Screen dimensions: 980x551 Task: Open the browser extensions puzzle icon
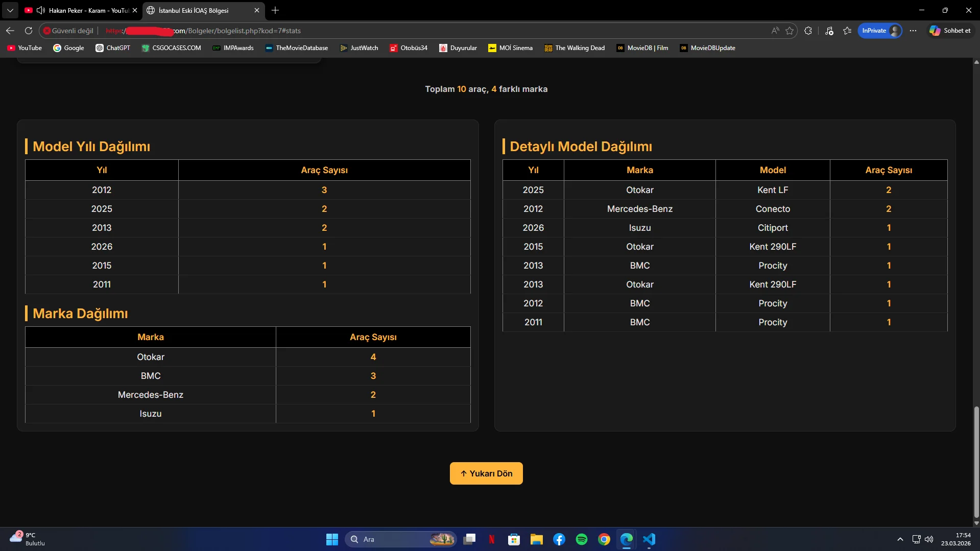(x=808, y=31)
